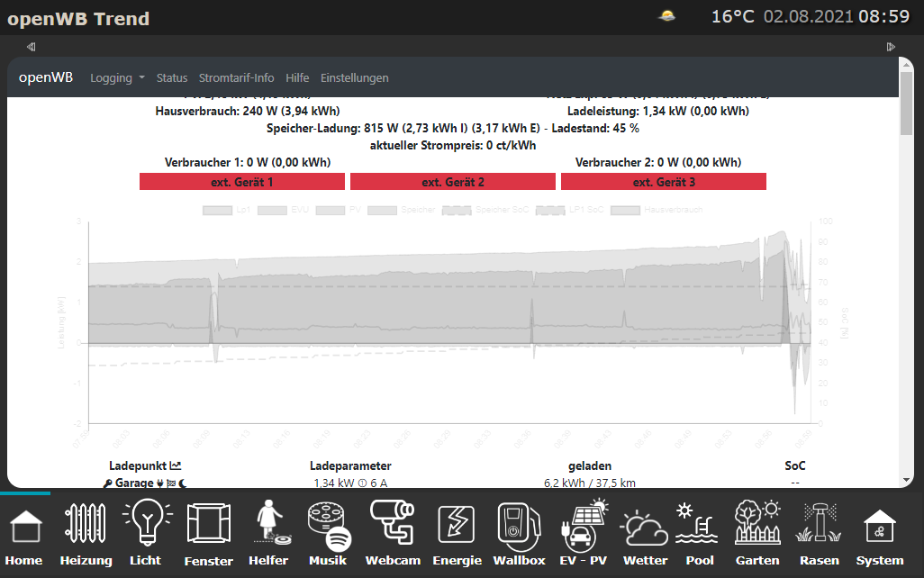This screenshot has width=924, height=578.
Task: Open the EV - PV solar page
Action: [584, 533]
